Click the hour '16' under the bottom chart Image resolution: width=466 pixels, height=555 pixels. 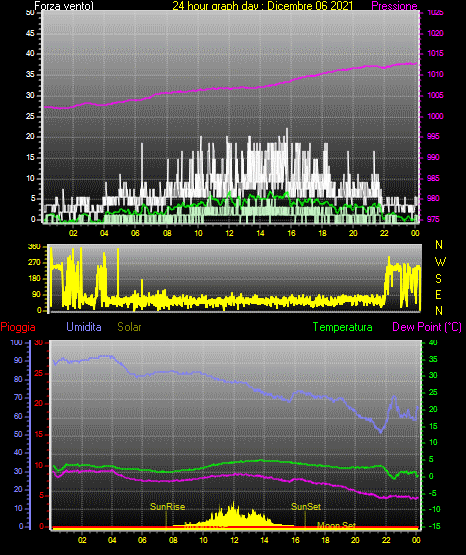point(295,540)
